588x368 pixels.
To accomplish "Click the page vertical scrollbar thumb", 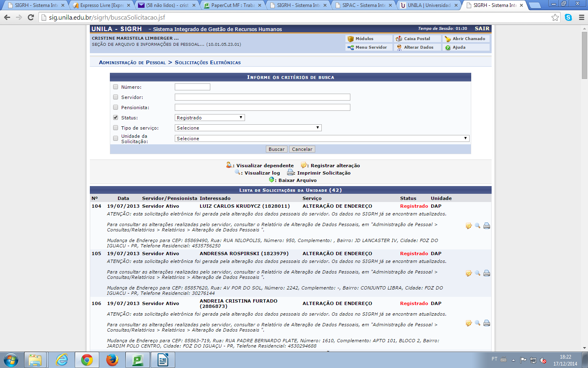I will 584,55.
